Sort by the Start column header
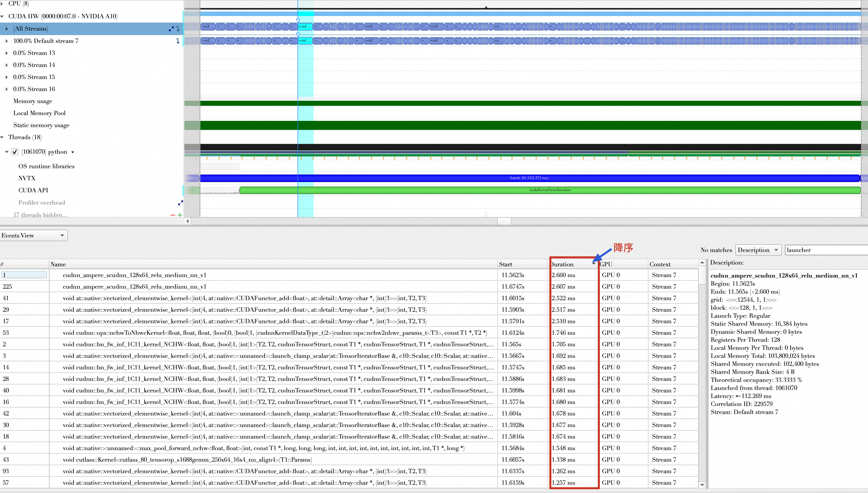 (523, 264)
